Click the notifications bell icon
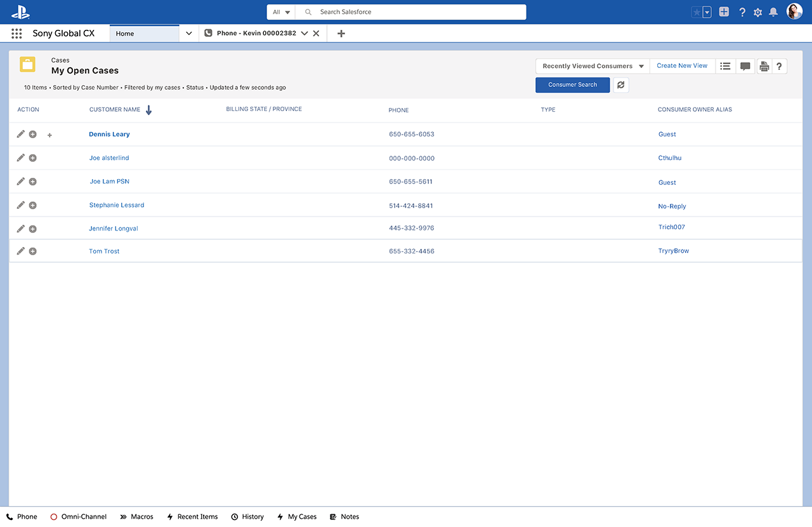Image resolution: width=812 pixels, height=527 pixels. click(773, 12)
